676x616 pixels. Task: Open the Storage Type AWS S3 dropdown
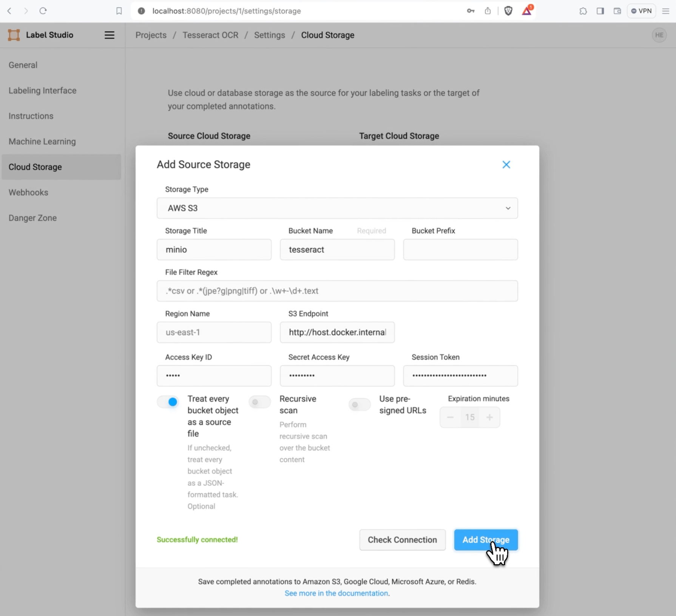tap(337, 208)
